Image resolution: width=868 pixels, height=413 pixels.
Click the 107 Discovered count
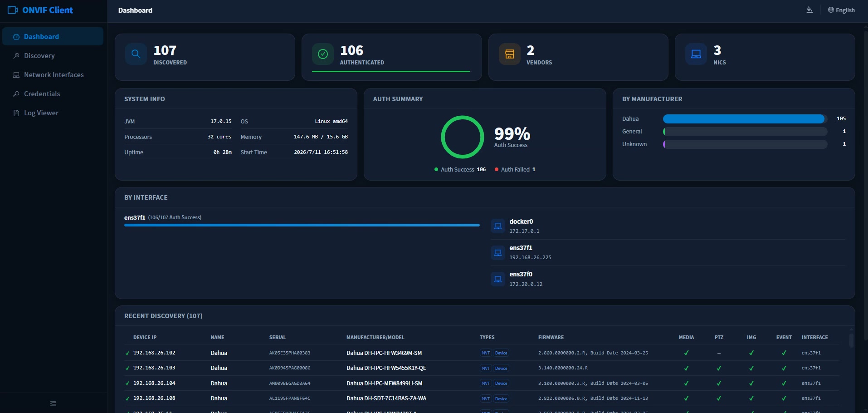pyautogui.click(x=165, y=50)
